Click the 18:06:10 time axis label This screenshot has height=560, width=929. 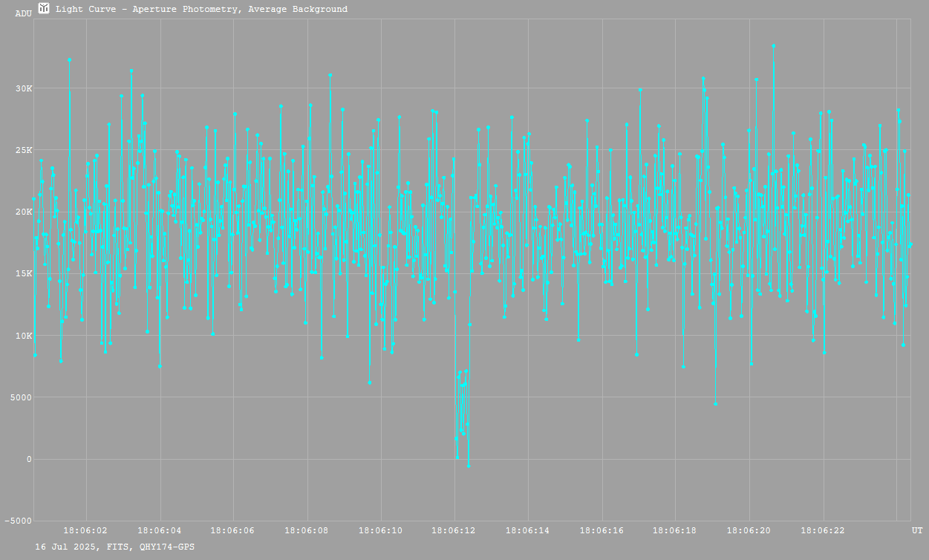point(380,530)
